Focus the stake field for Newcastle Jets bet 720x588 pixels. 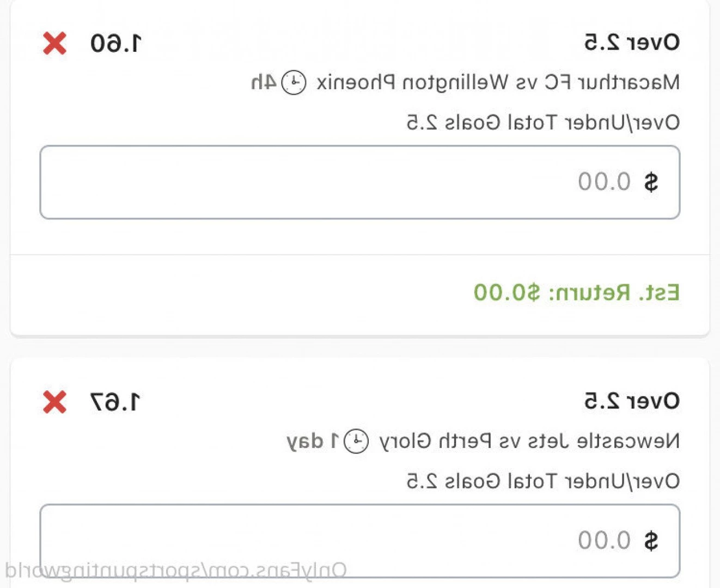coord(360,541)
